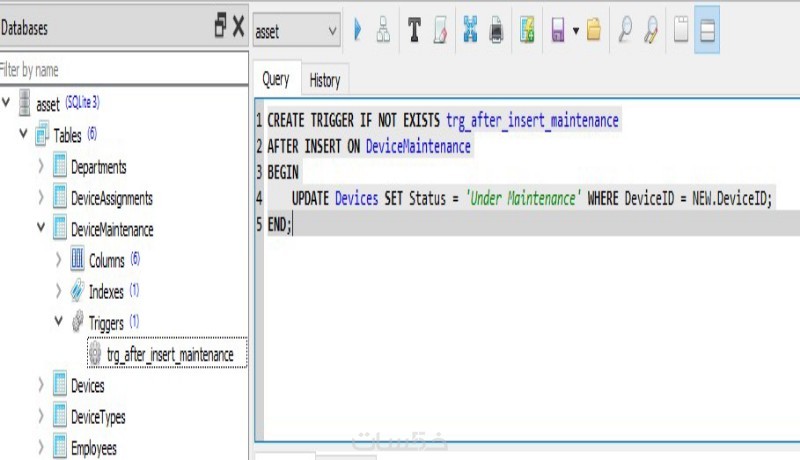Click the Tables folder icon
This screenshot has height=460, width=800.
coord(42,134)
